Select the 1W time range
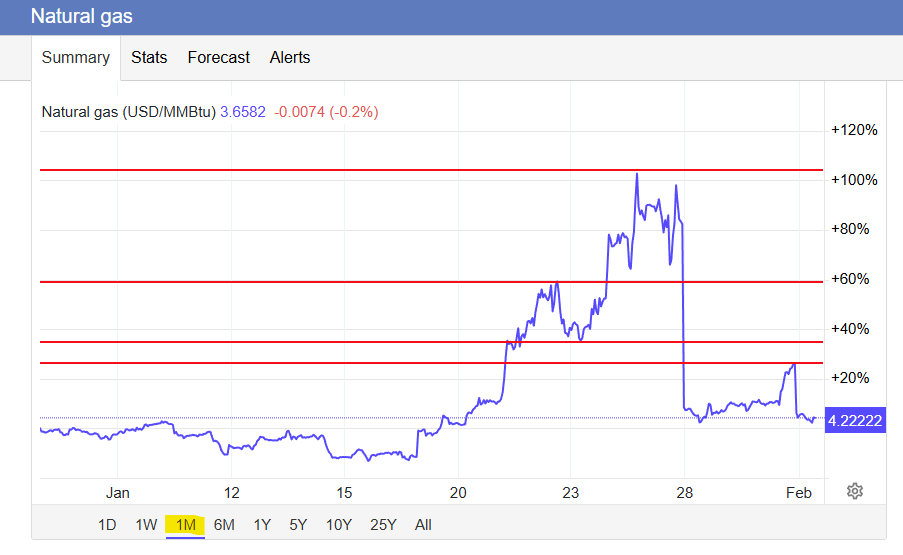Image resolution: width=903 pixels, height=555 pixels. [x=146, y=524]
